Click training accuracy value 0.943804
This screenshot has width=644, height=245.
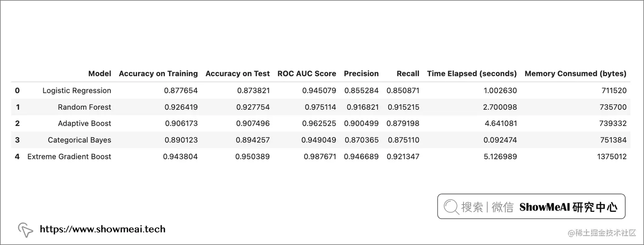181,157
